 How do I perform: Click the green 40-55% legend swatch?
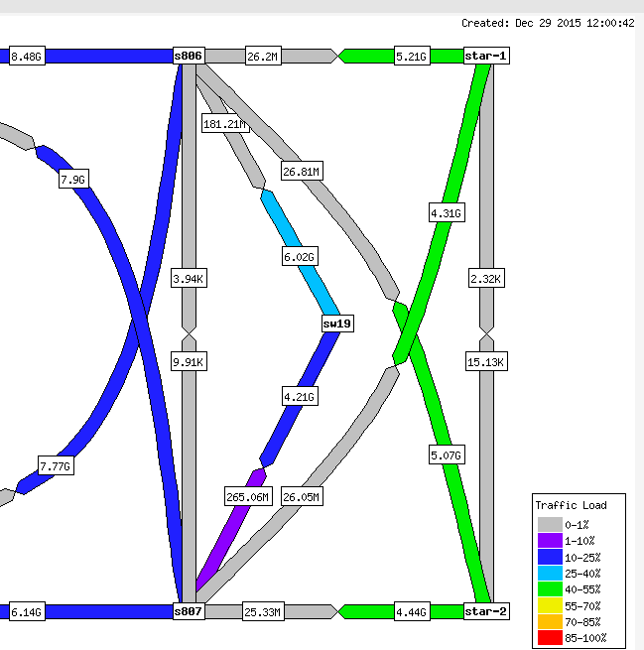click(550, 589)
